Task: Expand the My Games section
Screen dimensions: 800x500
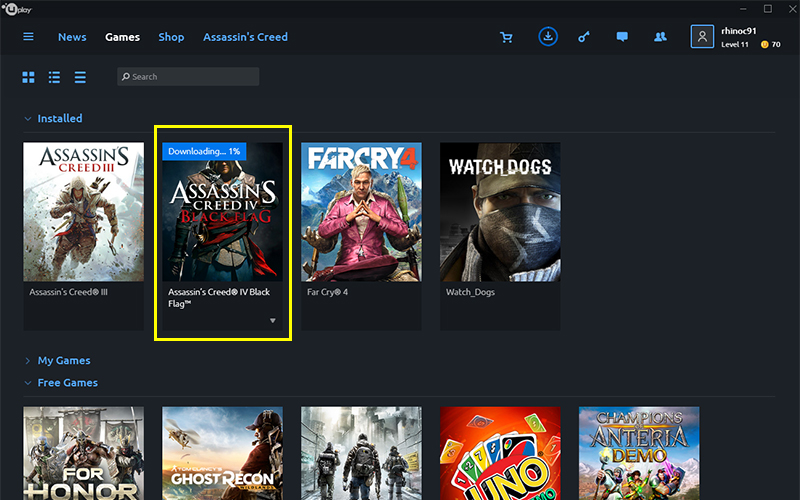Action: [x=28, y=361]
